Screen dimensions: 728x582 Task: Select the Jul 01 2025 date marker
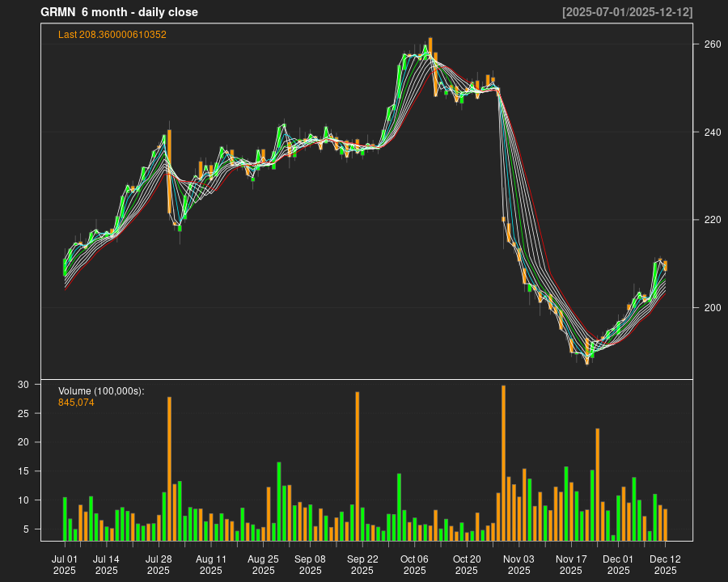tap(65, 564)
